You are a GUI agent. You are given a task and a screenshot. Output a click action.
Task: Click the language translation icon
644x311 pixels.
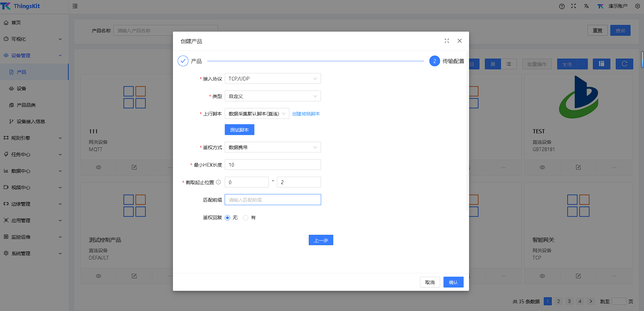[586, 6]
